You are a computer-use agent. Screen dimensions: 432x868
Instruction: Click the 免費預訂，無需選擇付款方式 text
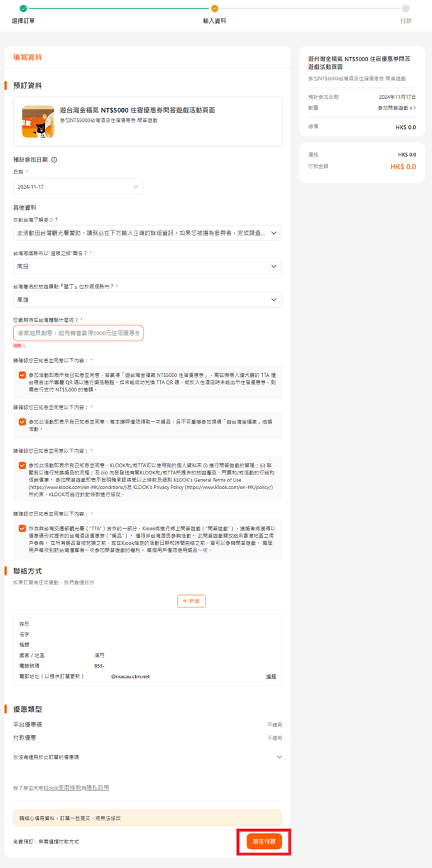[x=46, y=842]
